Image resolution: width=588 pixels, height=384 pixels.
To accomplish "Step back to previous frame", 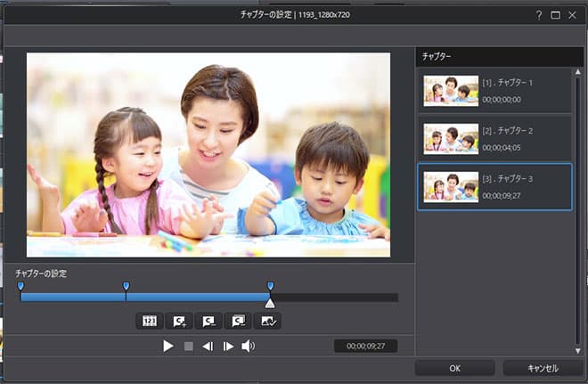I will click(208, 347).
